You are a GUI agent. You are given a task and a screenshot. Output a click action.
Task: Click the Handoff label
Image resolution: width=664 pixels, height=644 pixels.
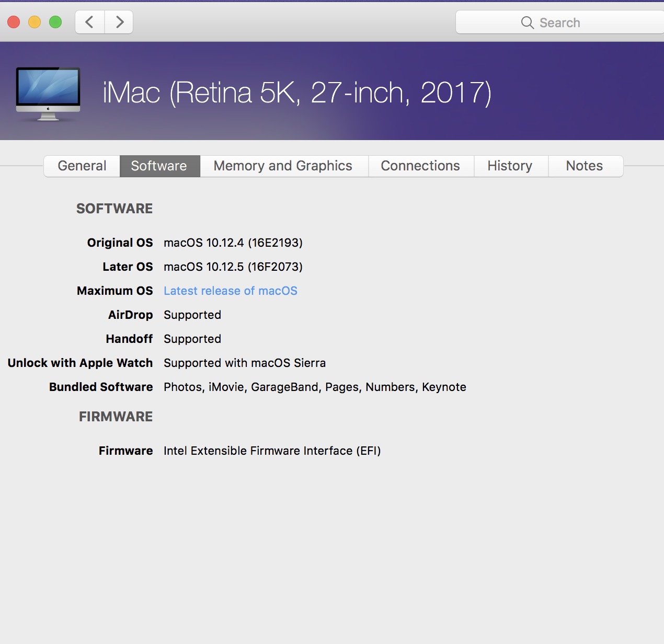tap(129, 339)
